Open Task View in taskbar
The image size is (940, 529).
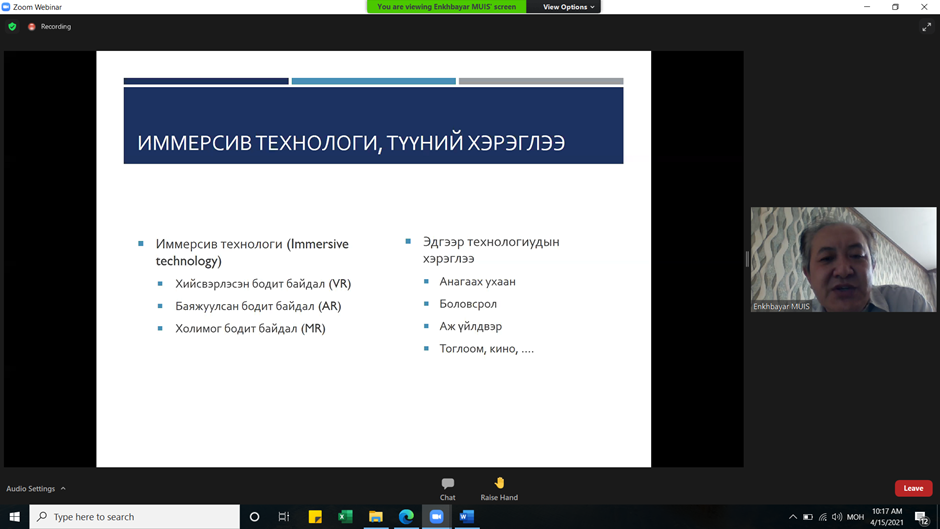tap(284, 516)
